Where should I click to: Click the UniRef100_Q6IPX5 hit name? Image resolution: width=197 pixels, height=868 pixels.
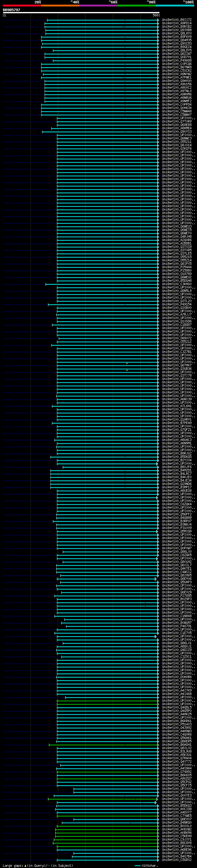tap(177, 264)
